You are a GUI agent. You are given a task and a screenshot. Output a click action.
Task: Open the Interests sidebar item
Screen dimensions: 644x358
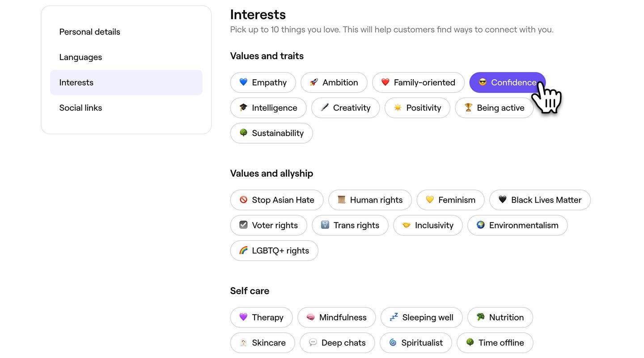pyautogui.click(x=126, y=82)
